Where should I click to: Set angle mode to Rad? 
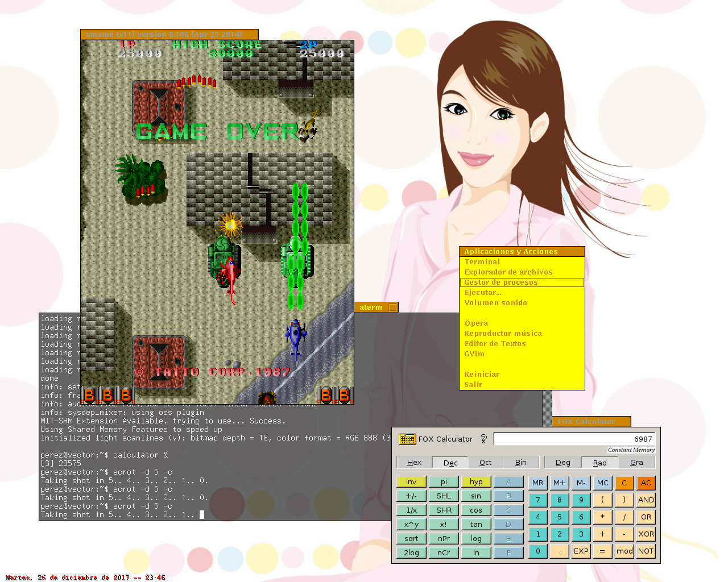(x=600, y=463)
